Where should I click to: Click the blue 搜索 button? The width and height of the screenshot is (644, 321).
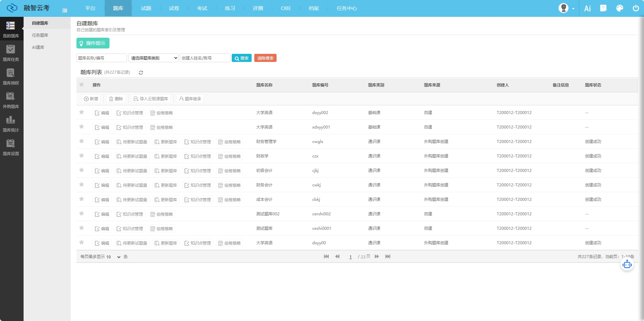pos(241,58)
